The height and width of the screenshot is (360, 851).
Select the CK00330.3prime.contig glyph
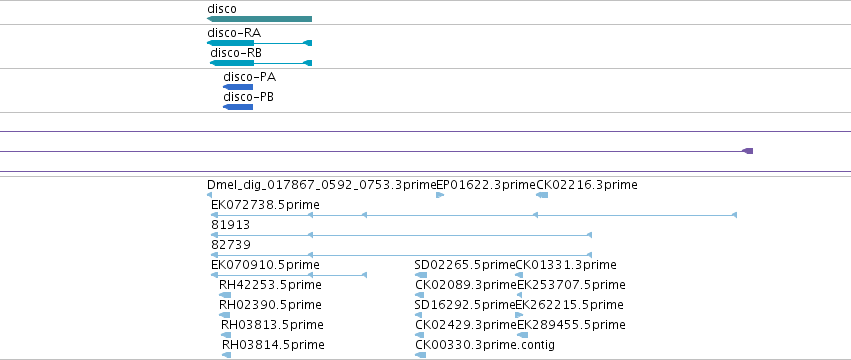coord(421,355)
